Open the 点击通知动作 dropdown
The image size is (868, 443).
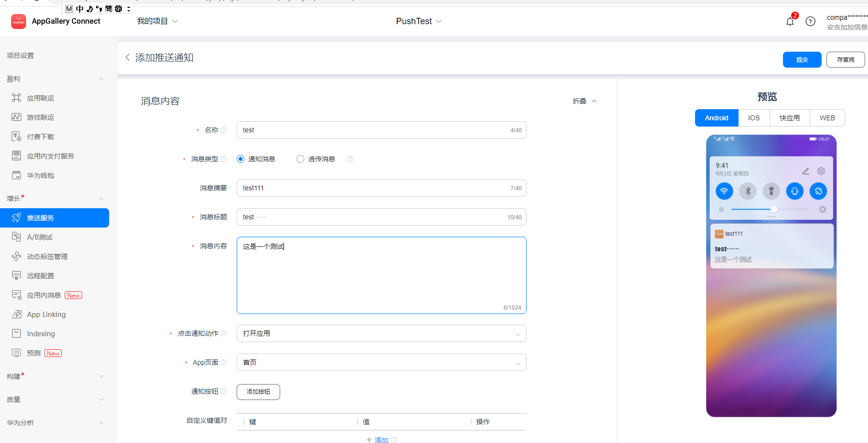(x=381, y=333)
